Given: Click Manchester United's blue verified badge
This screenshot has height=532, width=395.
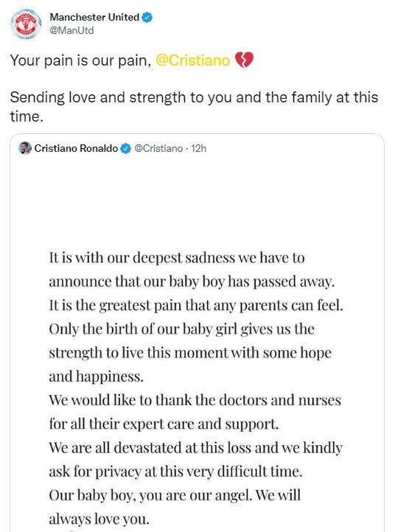Looking at the screenshot, I should [x=147, y=17].
